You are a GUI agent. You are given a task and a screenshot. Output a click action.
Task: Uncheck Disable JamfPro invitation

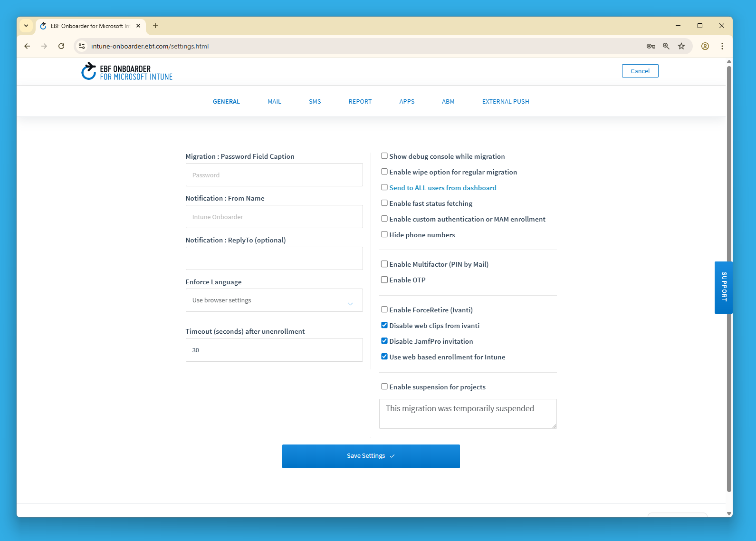point(384,341)
